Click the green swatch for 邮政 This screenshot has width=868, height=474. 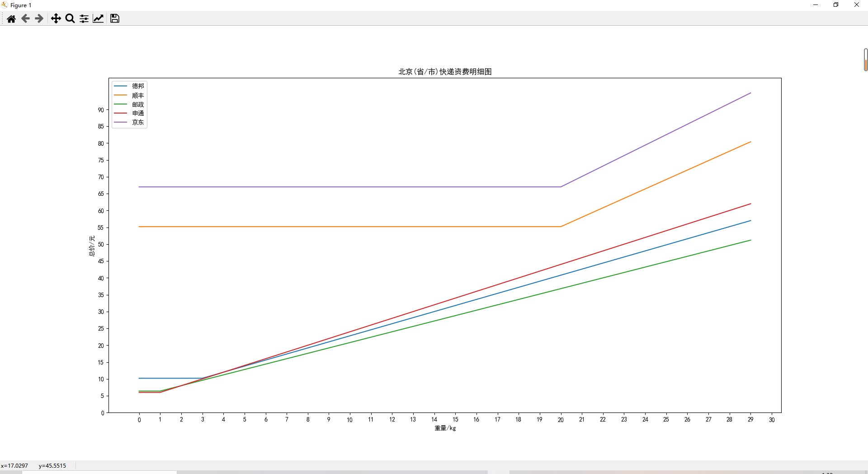pos(120,104)
